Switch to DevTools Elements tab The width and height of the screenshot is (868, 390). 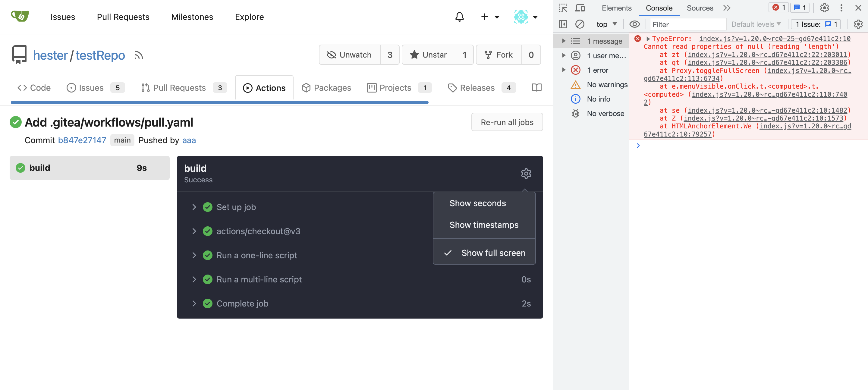pos(616,8)
